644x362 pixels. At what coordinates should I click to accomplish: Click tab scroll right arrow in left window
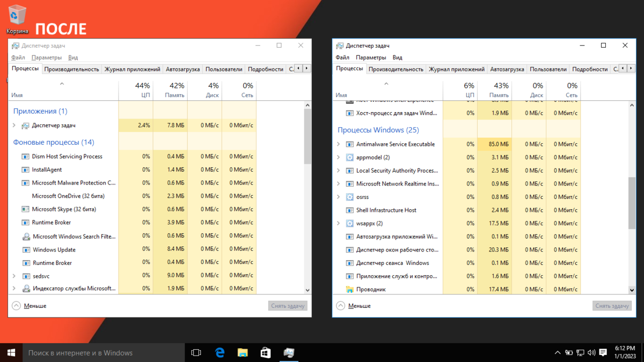tap(306, 69)
